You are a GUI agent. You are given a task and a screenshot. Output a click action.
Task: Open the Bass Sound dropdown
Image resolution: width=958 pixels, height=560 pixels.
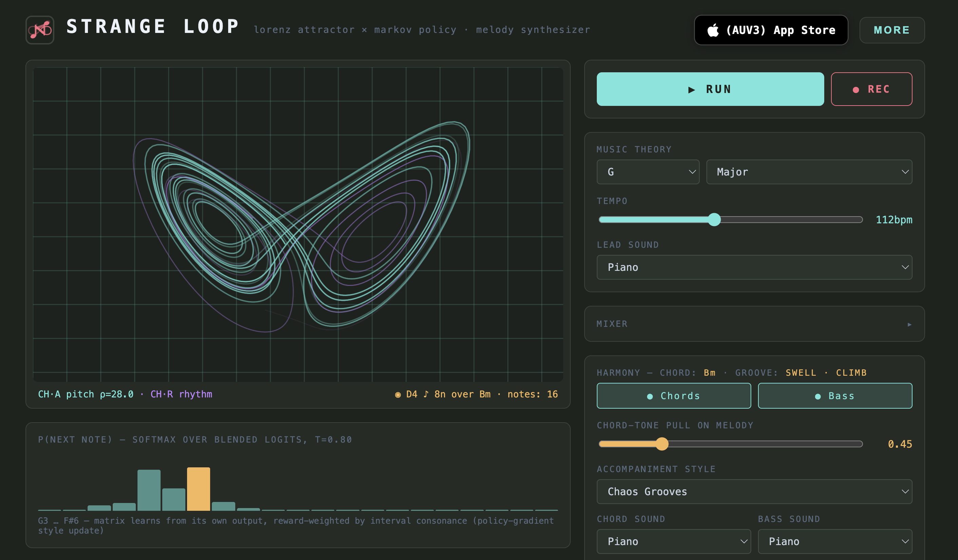[835, 541]
